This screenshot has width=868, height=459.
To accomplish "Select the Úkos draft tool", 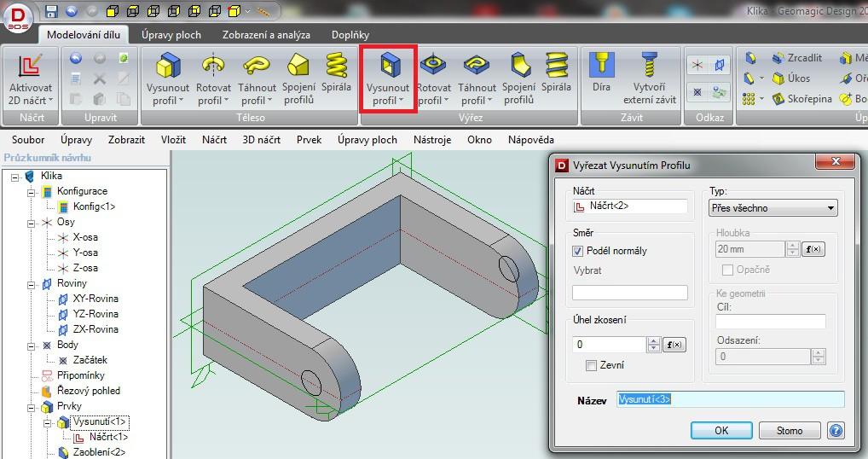I will (x=791, y=78).
